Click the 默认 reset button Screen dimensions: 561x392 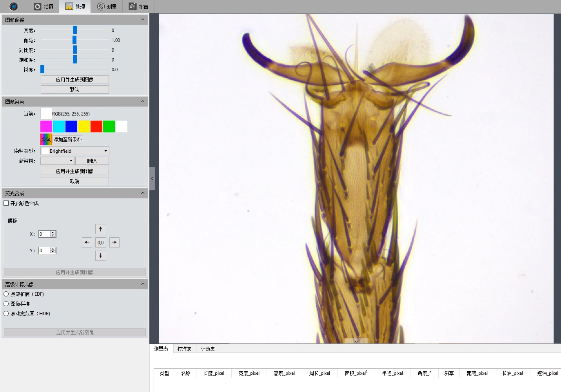point(74,90)
